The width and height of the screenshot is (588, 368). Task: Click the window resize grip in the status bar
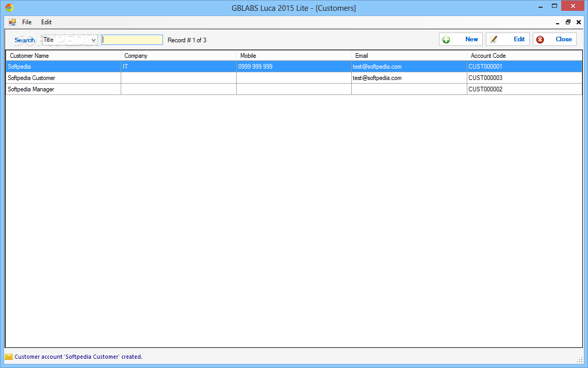pos(579,360)
